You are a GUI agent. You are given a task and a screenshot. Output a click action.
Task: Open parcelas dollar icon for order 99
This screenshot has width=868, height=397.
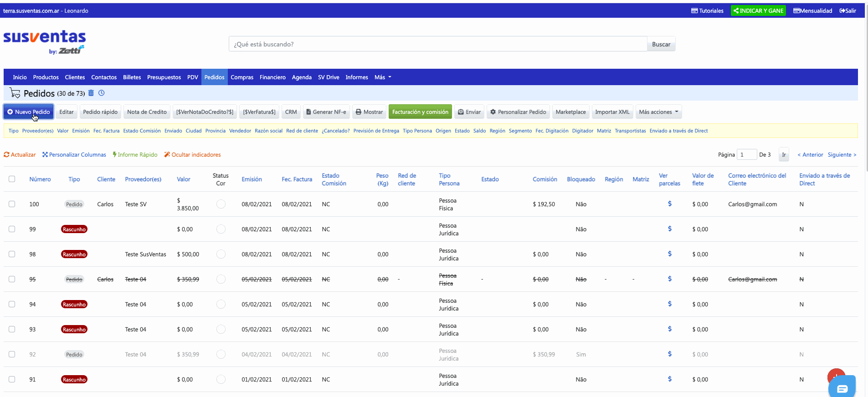pos(669,229)
